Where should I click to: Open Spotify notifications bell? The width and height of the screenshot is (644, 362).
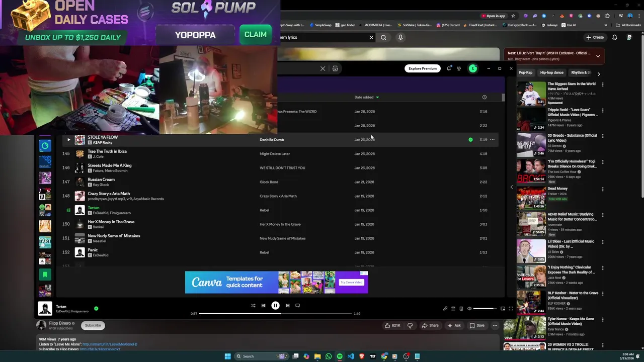point(449,68)
